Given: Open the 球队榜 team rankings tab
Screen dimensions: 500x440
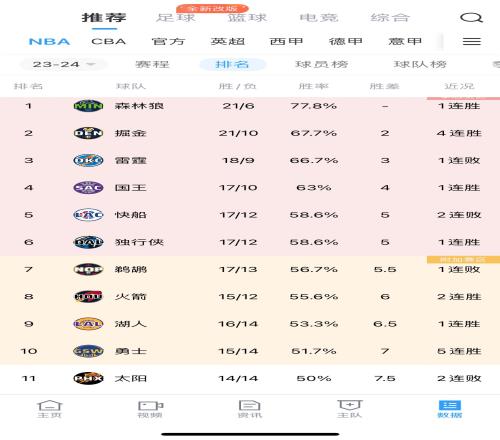Looking at the screenshot, I should tap(420, 64).
